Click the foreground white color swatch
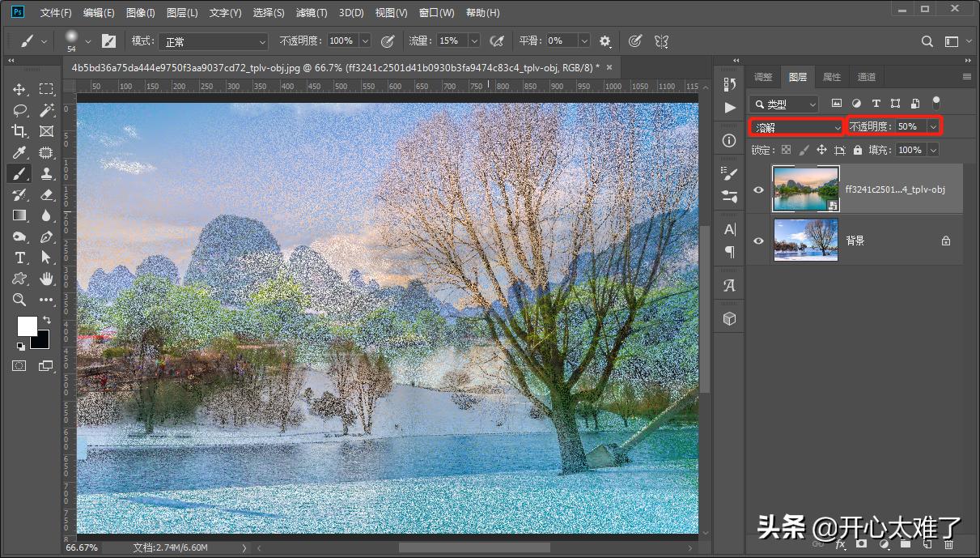 point(27,326)
